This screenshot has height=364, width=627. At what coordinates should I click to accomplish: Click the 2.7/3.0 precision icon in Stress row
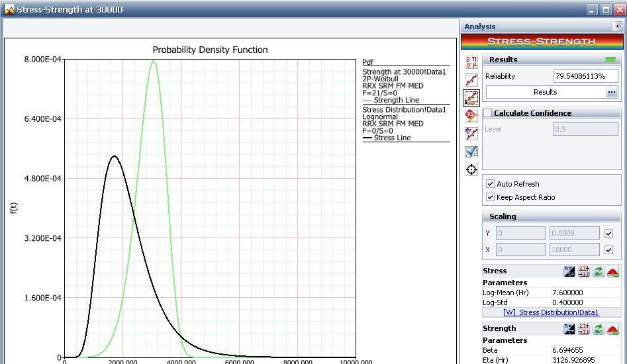[584, 271]
